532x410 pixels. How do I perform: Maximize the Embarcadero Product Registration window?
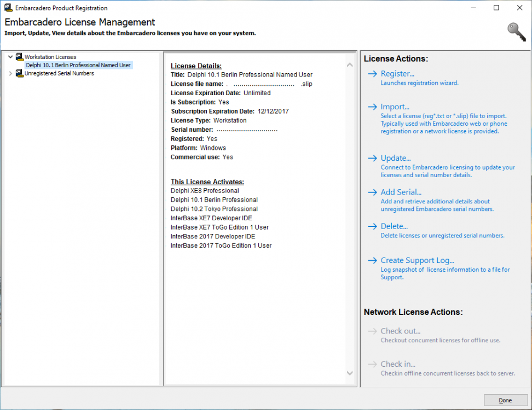(x=496, y=8)
